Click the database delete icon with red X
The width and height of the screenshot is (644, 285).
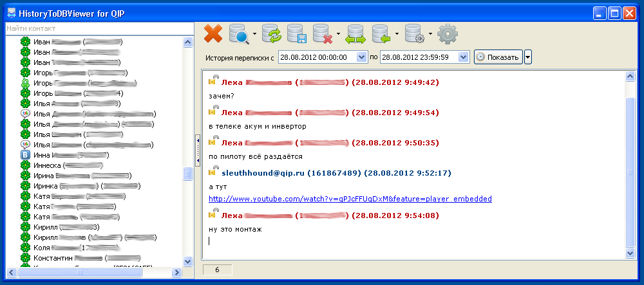pyautogui.click(x=322, y=33)
